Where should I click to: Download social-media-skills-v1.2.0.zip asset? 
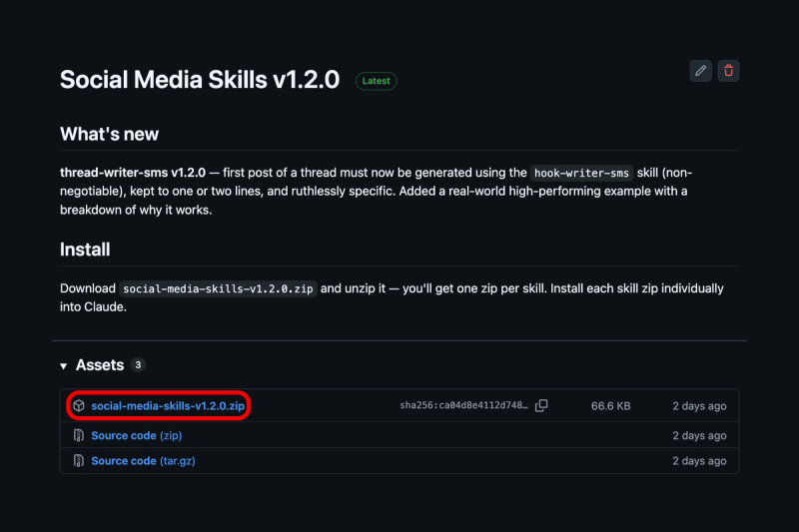[x=168, y=406]
